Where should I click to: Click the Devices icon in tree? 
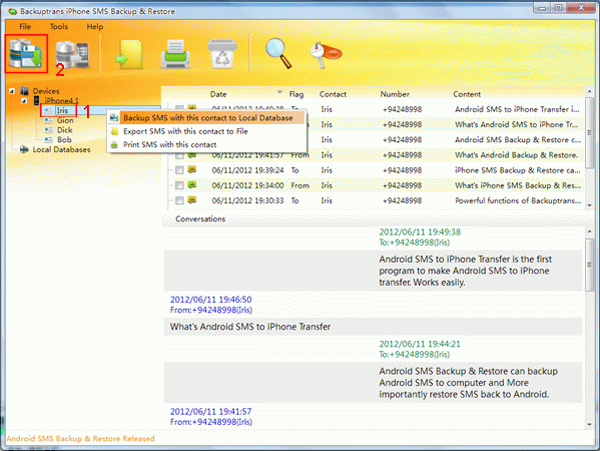pyautogui.click(x=24, y=91)
